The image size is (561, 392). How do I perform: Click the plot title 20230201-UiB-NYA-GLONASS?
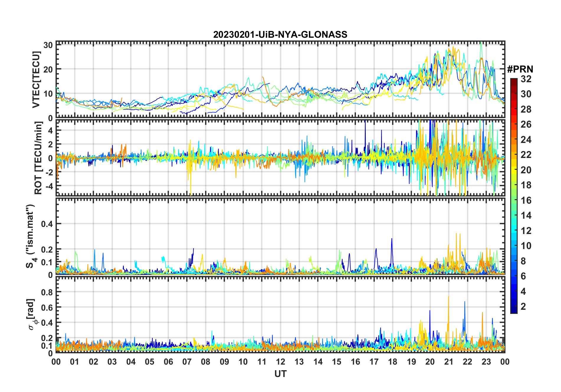(x=280, y=34)
